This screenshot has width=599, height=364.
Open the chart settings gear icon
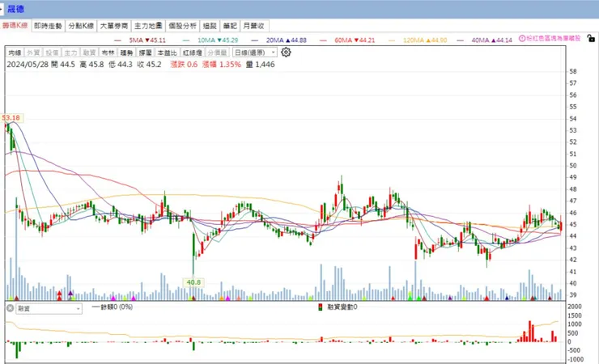(x=286, y=53)
